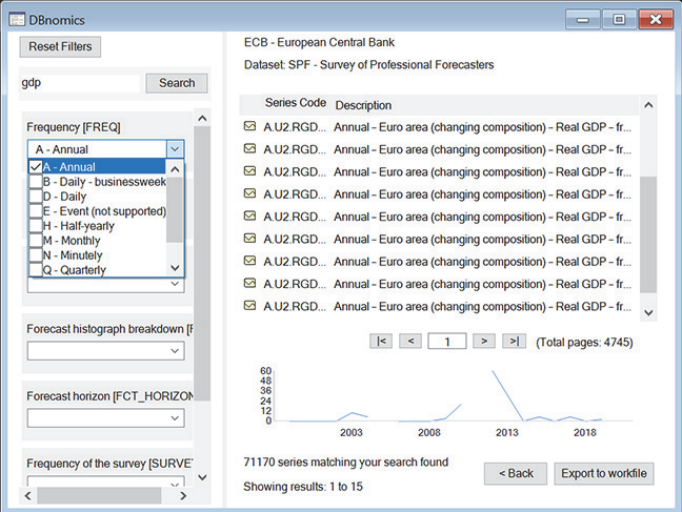The image size is (682, 512).
Task: Click the page number field
Action: coord(447,341)
